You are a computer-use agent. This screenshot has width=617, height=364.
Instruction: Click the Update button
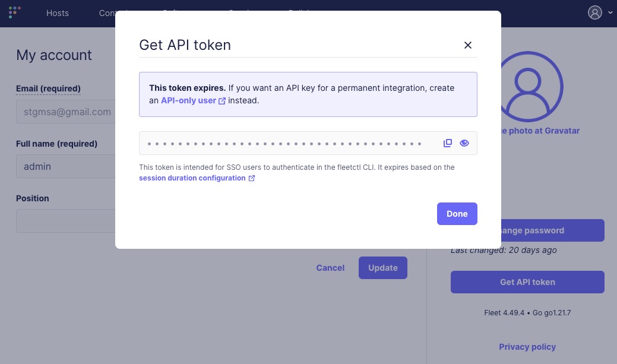coord(382,268)
